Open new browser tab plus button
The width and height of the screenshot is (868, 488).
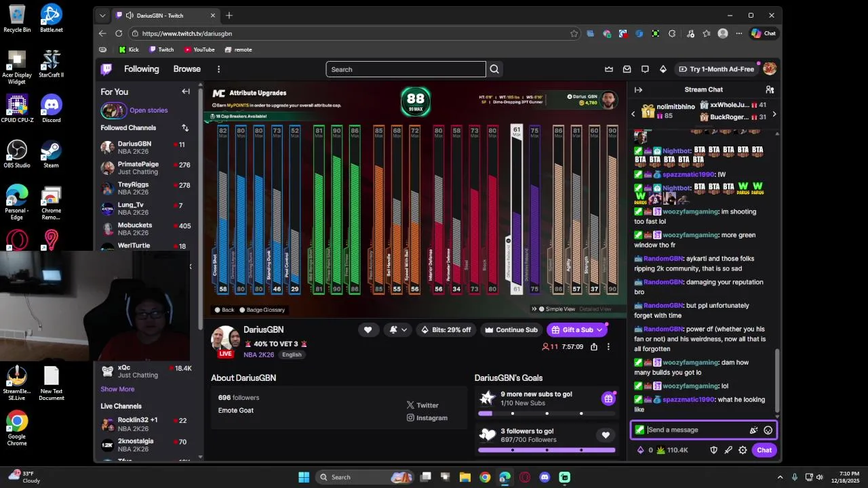click(229, 15)
